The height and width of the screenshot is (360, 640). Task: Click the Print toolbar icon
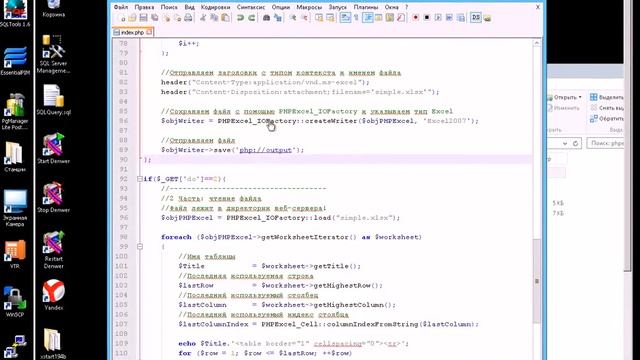(x=188, y=18)
